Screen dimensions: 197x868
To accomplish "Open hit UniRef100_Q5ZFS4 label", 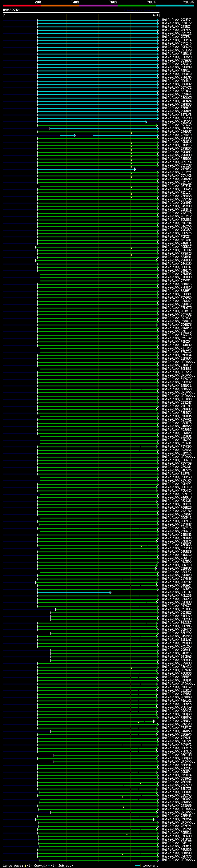I will click(176, 37).
